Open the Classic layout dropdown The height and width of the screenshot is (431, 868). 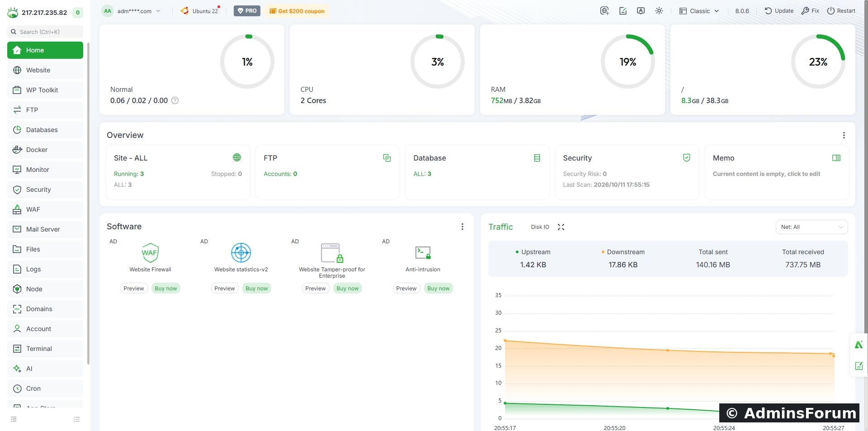699,11
